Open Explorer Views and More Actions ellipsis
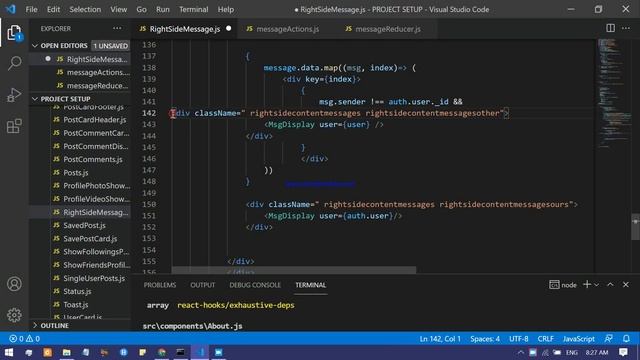 (117, 28)
